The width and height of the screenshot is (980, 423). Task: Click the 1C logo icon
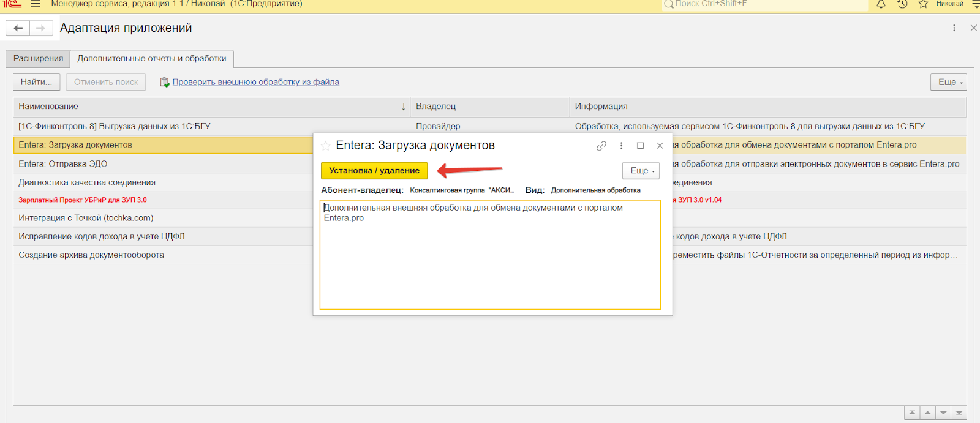click(x=12, y=4)
